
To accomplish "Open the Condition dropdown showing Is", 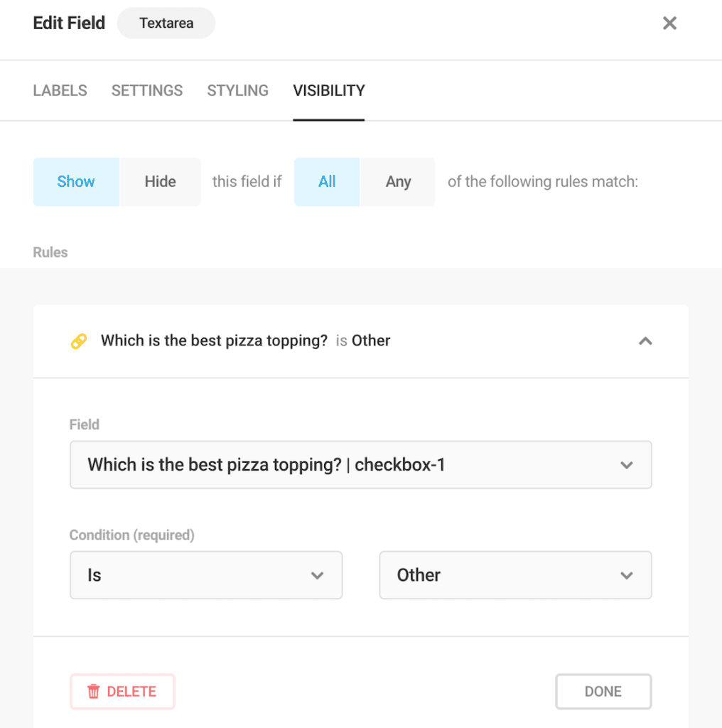I will [x=206, y=575].
